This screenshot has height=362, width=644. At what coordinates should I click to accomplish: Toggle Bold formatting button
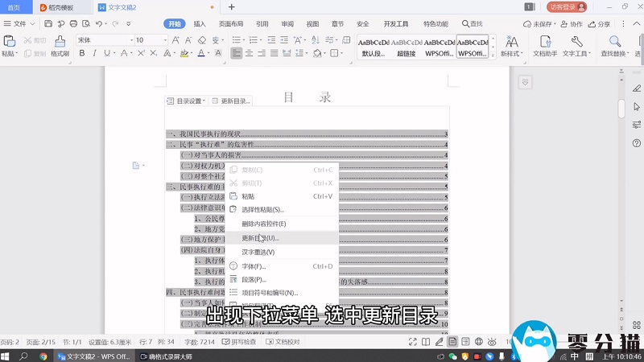[81, 54]
